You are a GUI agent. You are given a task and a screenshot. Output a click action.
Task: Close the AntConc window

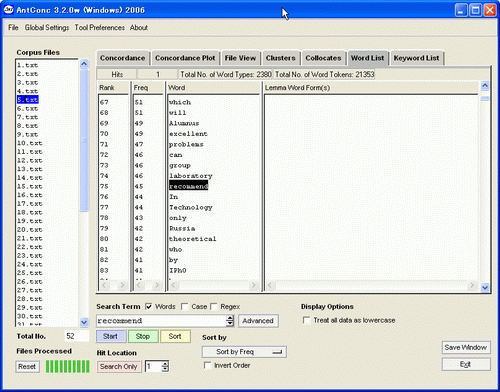490,10
